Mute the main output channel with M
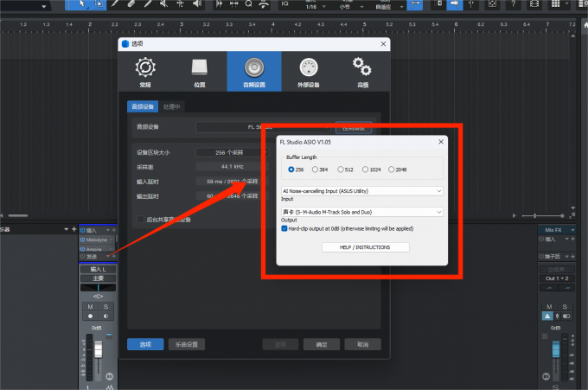This screenshot has height=390, width=588. (x=549, y=306)
